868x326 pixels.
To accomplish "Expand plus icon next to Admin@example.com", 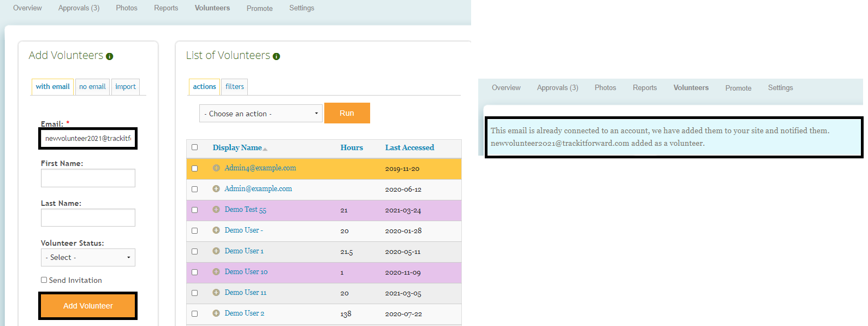I will point(216,189).
